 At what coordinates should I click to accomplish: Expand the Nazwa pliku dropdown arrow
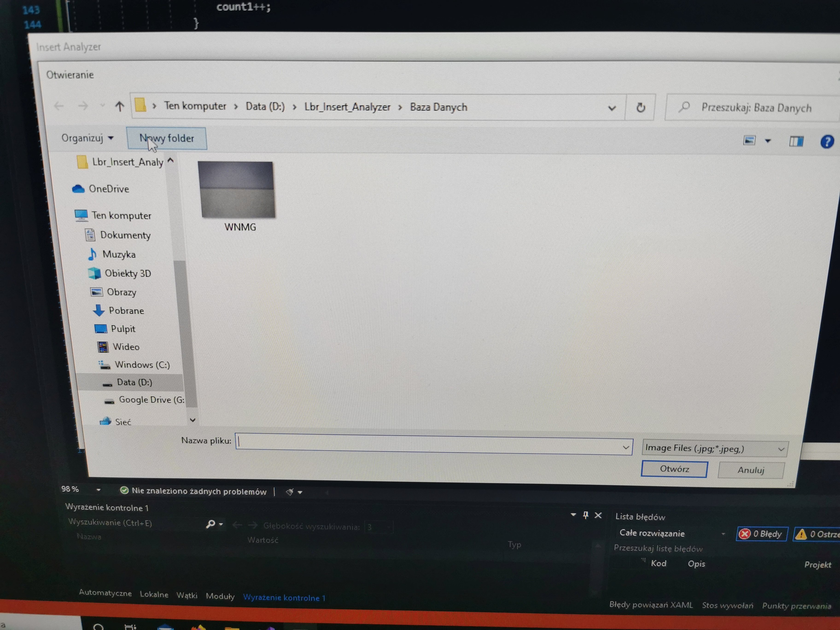pyautogui.click(x=626, y=448)
